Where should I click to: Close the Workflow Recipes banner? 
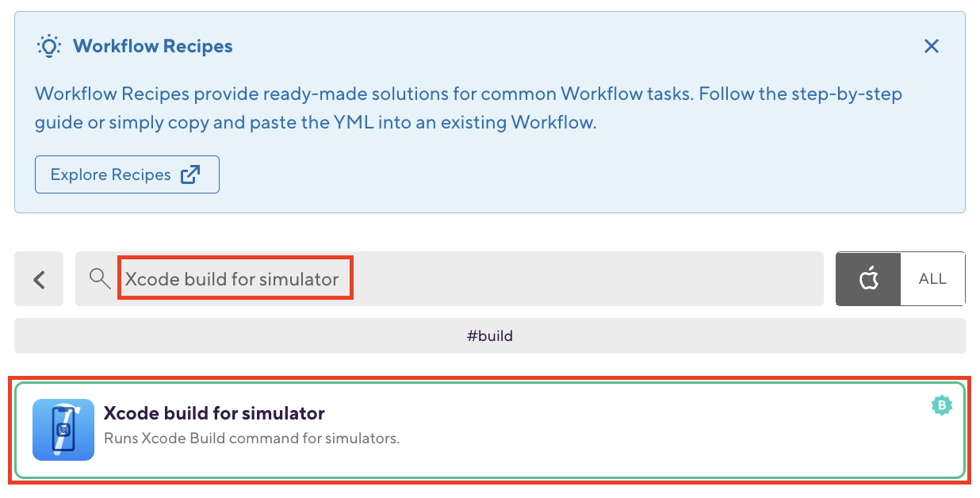[x=932, y=46]
